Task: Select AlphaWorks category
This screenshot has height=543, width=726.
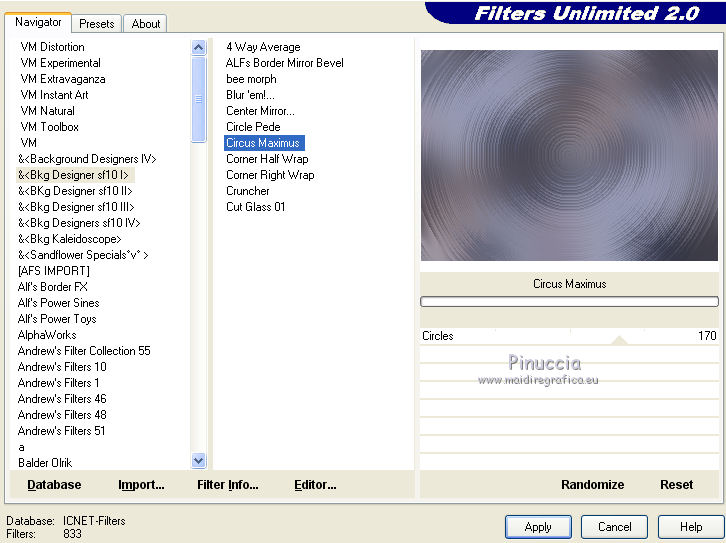Action: 47,335
